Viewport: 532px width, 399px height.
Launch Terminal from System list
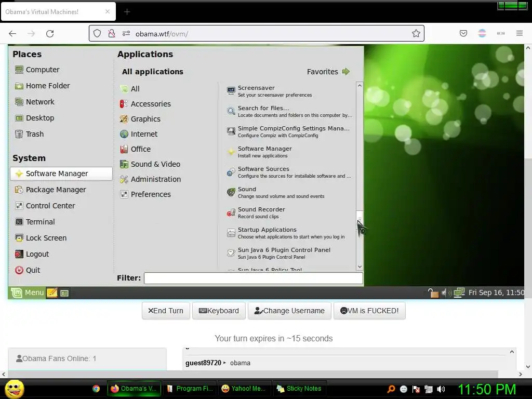tap(35, 222)
